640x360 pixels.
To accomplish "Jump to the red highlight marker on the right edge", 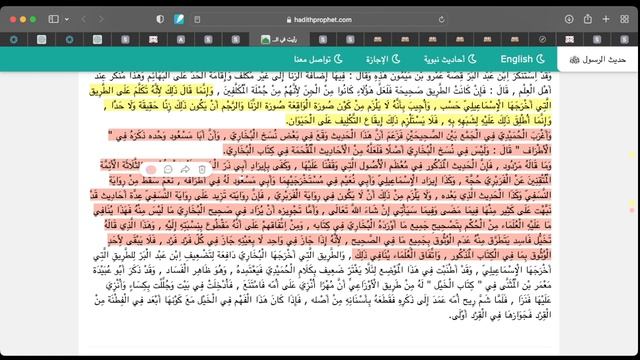I will 632,210.
